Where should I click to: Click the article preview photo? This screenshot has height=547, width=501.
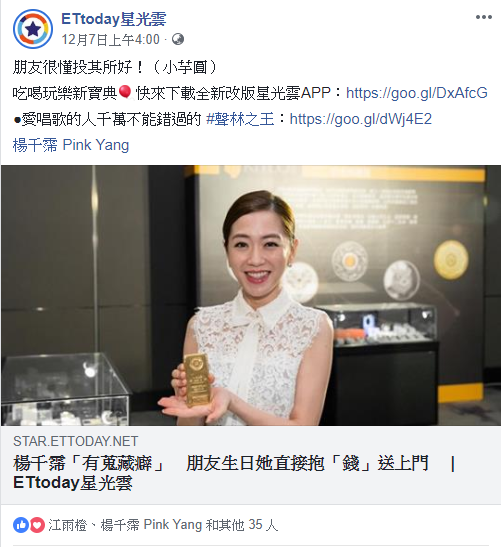(x=250, y=295)
